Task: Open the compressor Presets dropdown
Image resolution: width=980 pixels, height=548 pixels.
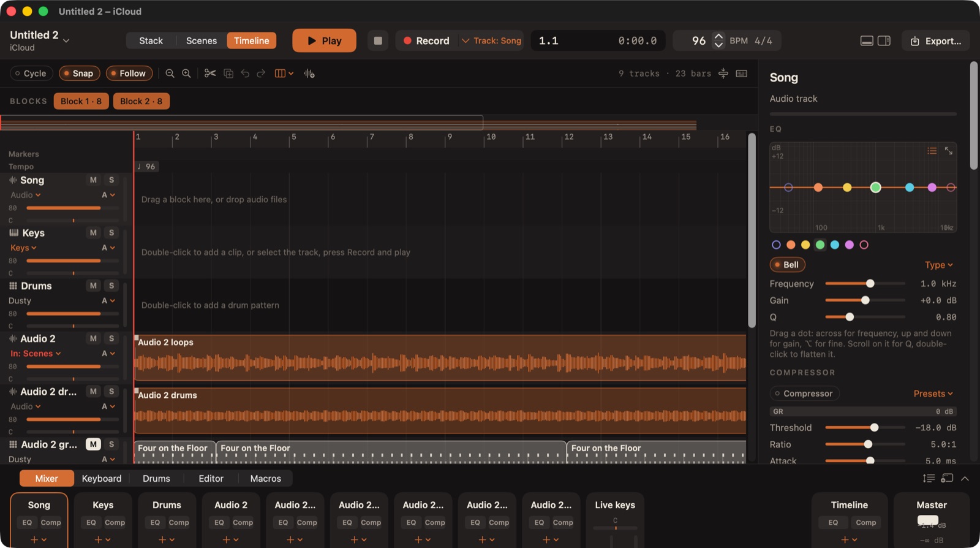Action: (933, 394)
